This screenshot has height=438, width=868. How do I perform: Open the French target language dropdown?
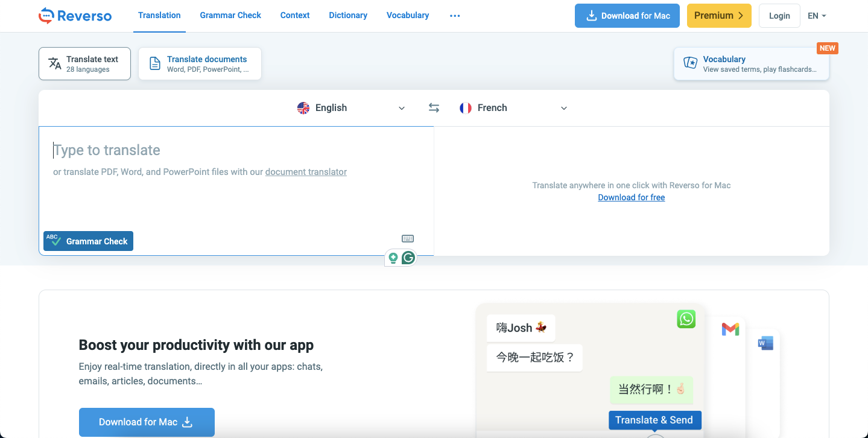(x=513, y=108)
